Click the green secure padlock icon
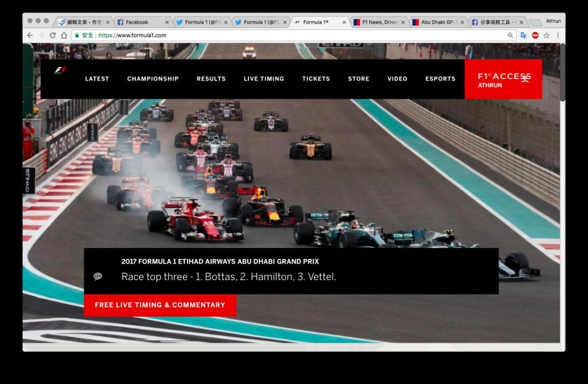Viewport: 588px width, 384px height. (x=77, y=35)
